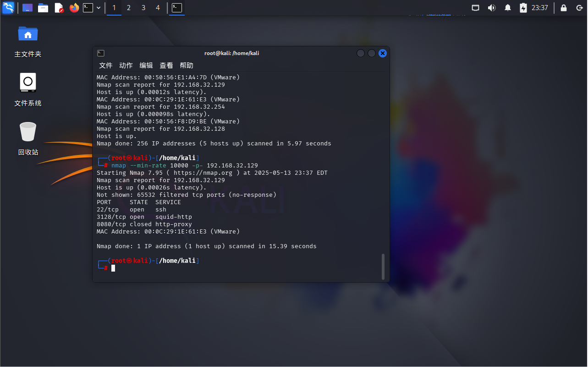
Task: Switch to workspace 2
Action: [129, 8]
